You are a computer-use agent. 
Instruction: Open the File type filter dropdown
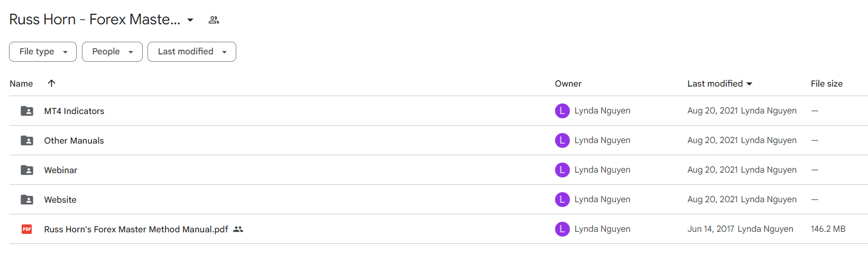tap(43, 52)
